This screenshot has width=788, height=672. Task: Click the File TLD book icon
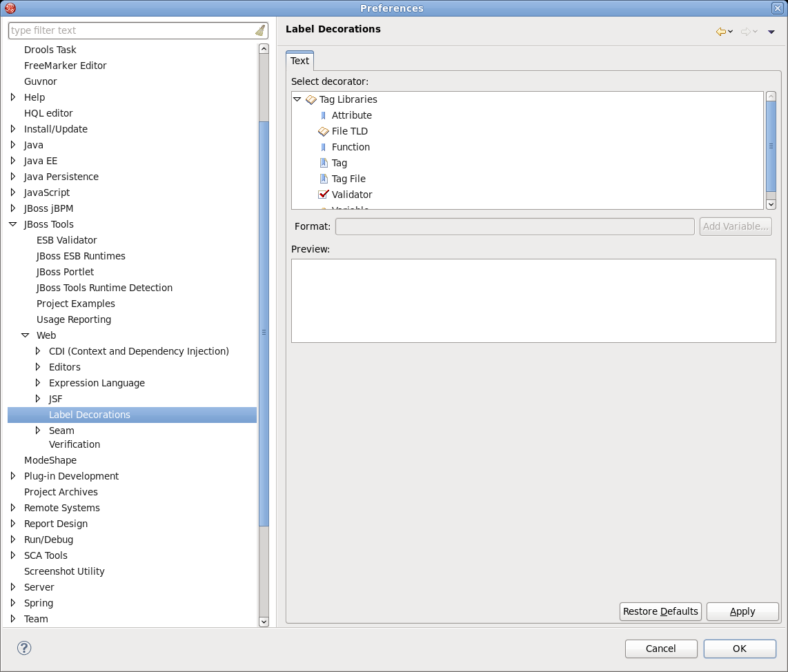(x=323, y=131)
